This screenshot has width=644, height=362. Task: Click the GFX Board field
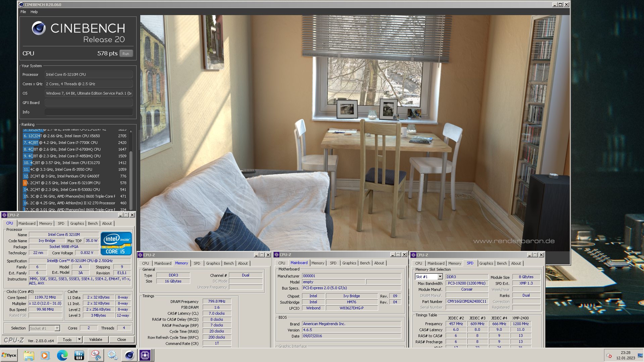coord(89,103)
